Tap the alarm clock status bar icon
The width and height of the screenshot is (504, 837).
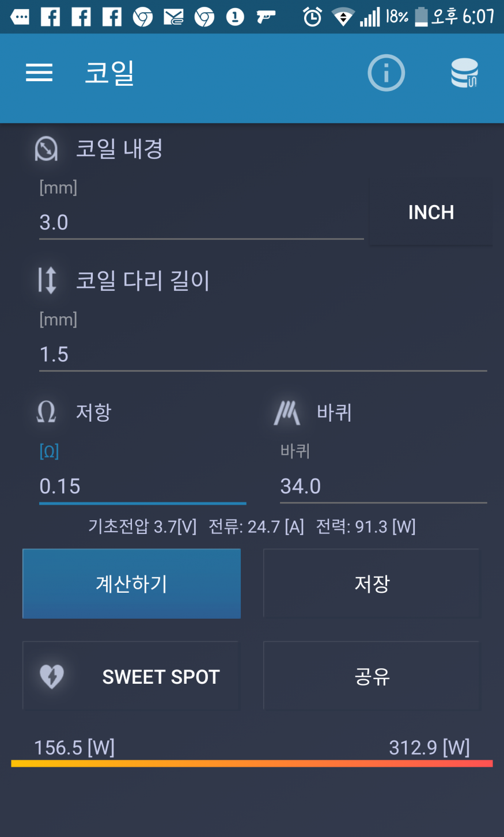tap(312, 17)
